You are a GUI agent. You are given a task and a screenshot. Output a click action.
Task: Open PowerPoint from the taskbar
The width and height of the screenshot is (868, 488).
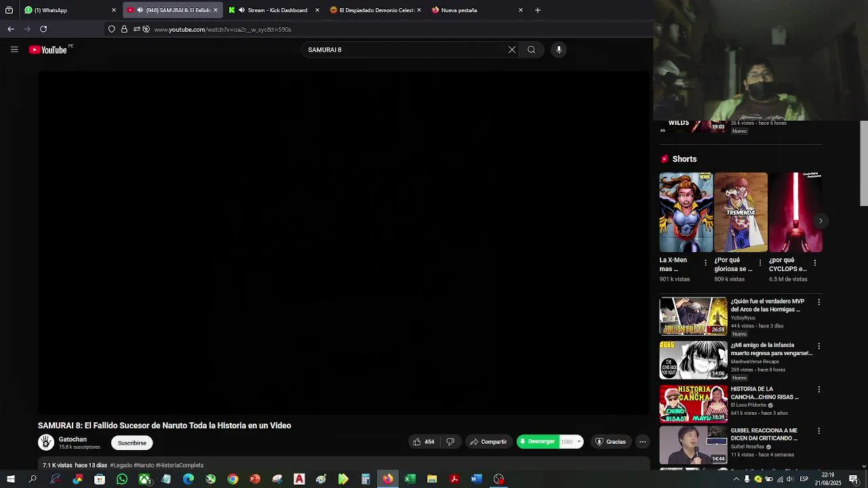point(255,479)
